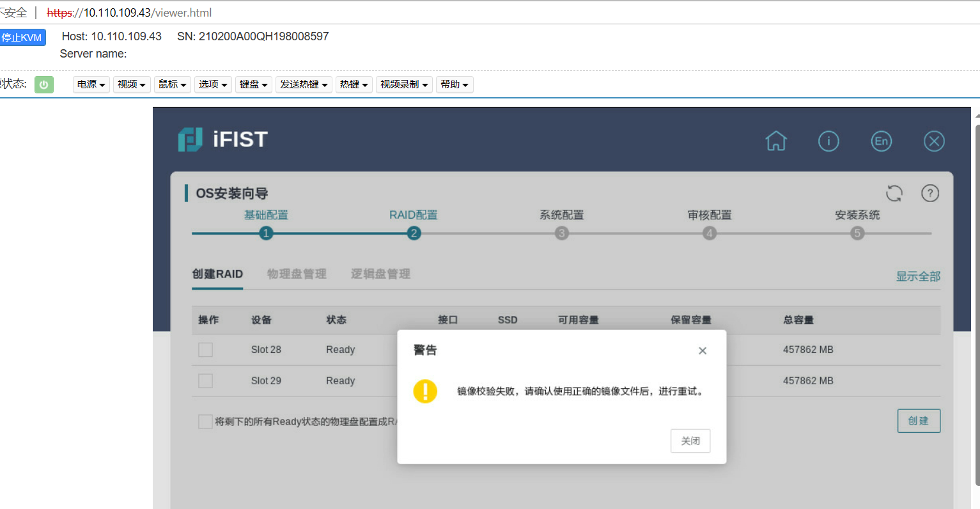Open the 视频 dropdown menu
The height and width of the screenshot is (509, 980).
132,84
